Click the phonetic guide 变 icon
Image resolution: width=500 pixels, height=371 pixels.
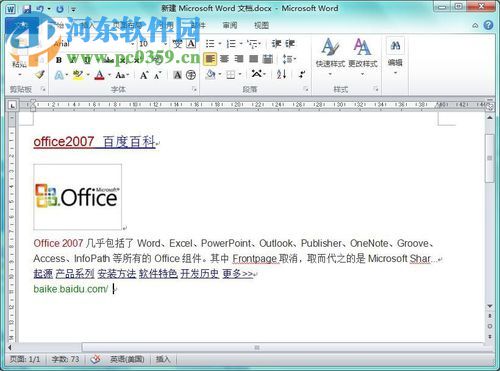177,44
